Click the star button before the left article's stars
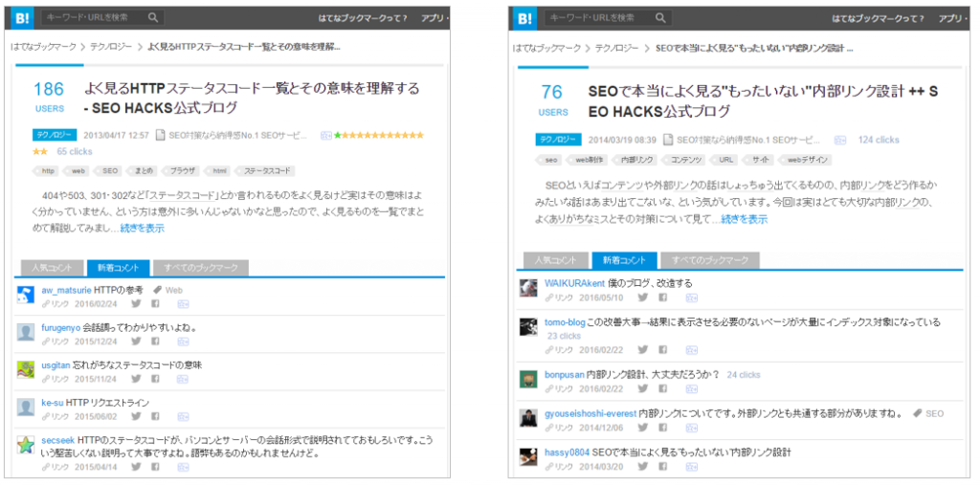Image resolution: width=980 pixels, height=485 pixels. pyautogui.click(x=326, y=135)
